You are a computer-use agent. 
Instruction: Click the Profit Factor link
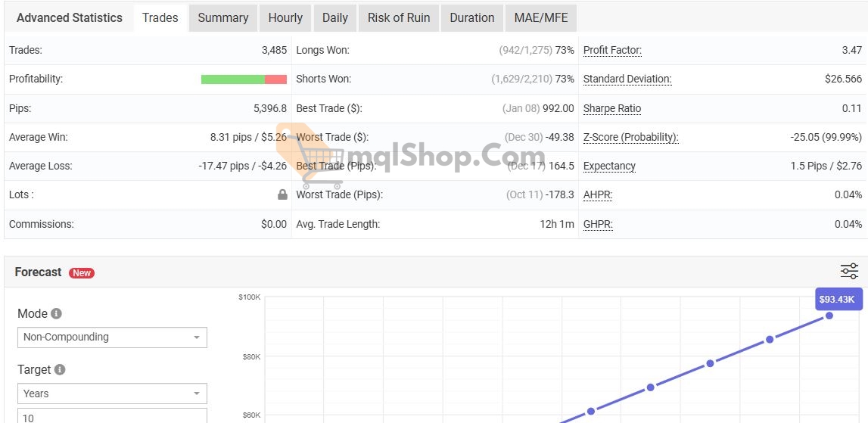coord(612,50)
